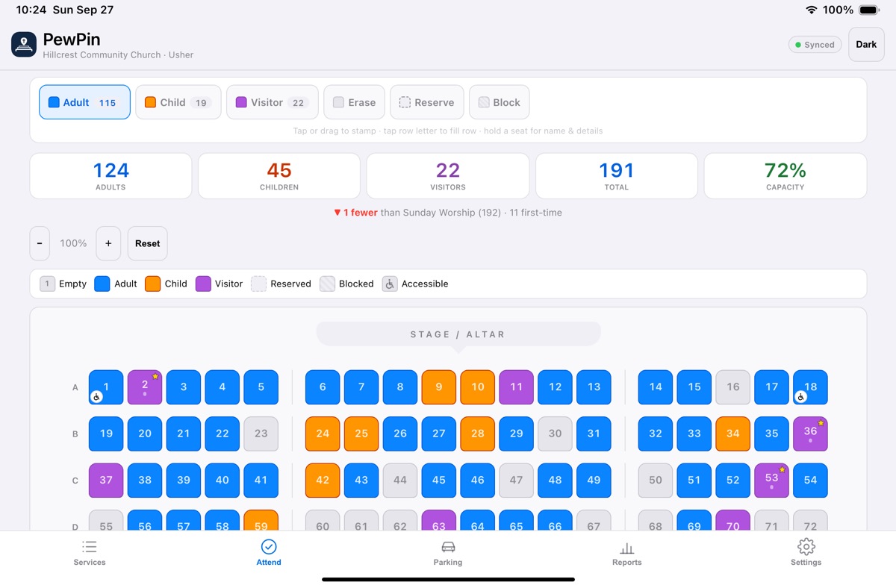The image size is (896, 588).
Task: Tap the PewPin app logo icon
Action: pos(24,44)
